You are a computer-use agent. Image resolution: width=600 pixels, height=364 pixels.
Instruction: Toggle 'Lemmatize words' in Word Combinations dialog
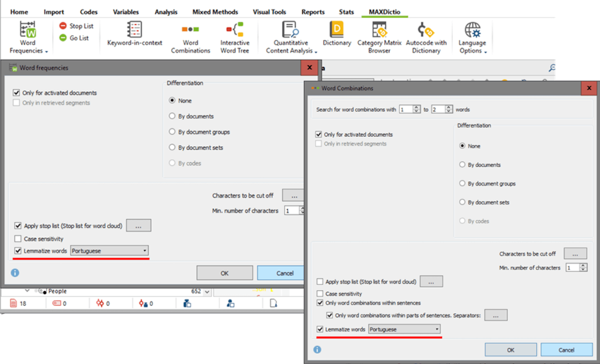(320, 329)
